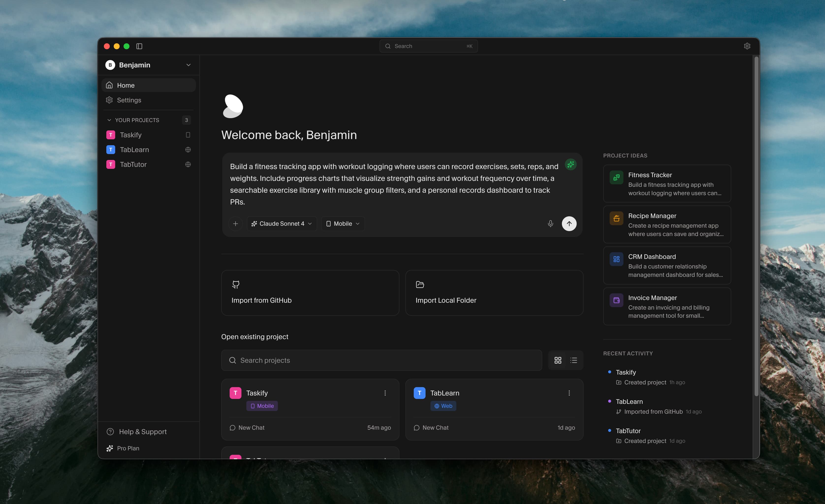The image size is (825, 504).
Task: Switch projects to grid view
Action: (x=557, y=360)
